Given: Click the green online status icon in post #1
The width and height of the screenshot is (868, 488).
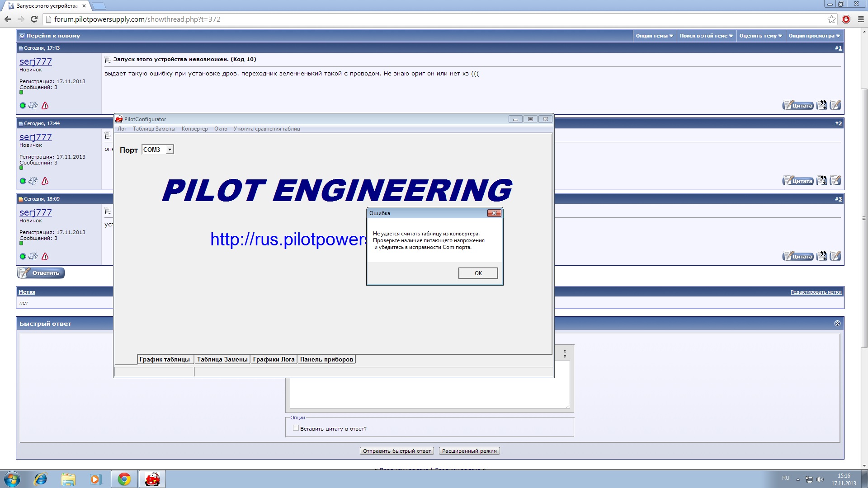Looking at the screenshot, I should click(23, 105).
